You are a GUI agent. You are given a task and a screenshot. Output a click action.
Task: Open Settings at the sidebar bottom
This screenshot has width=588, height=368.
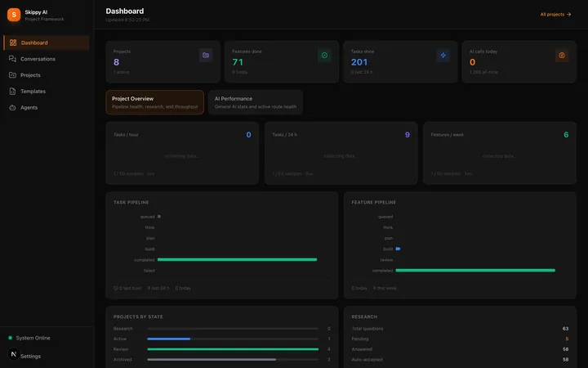(x=30, y=356)
